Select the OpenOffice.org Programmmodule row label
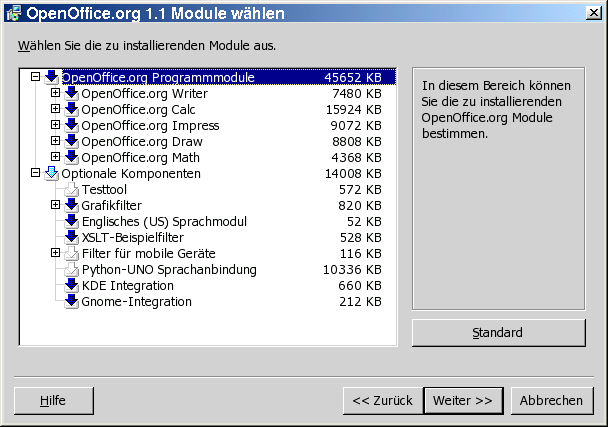This screenshot has height=427, width=608. click(x=158, y=77)
